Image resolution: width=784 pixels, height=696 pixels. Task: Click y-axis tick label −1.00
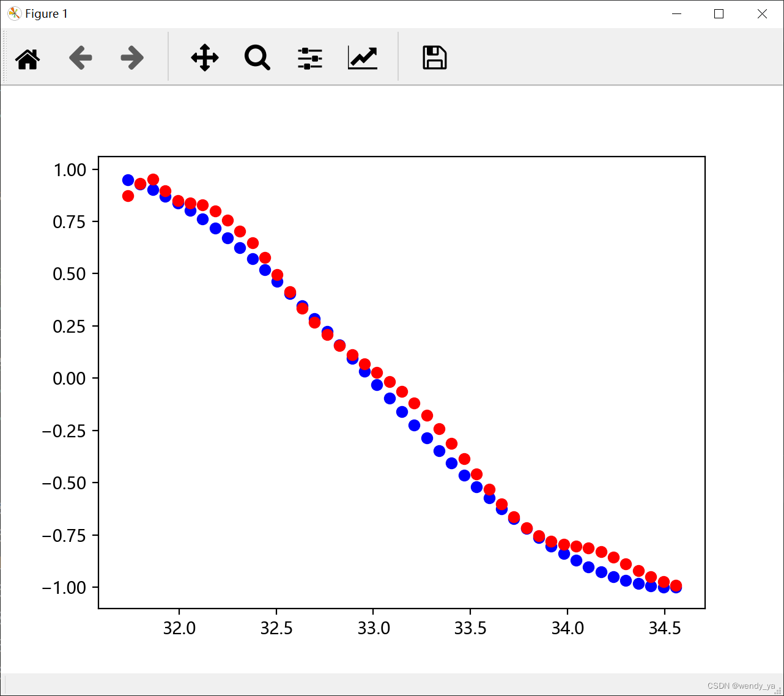click(x=64, y=588)
